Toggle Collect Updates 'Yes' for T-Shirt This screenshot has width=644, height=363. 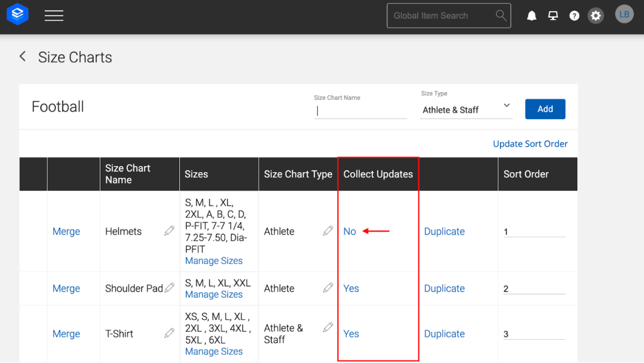(x=351, y=334)
